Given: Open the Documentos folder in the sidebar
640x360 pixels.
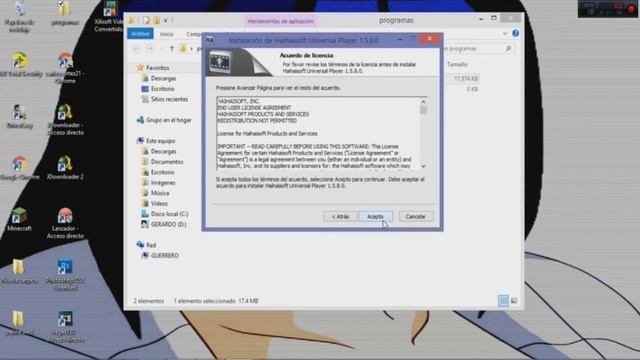Looking at the screenshot, I should 167,162.
